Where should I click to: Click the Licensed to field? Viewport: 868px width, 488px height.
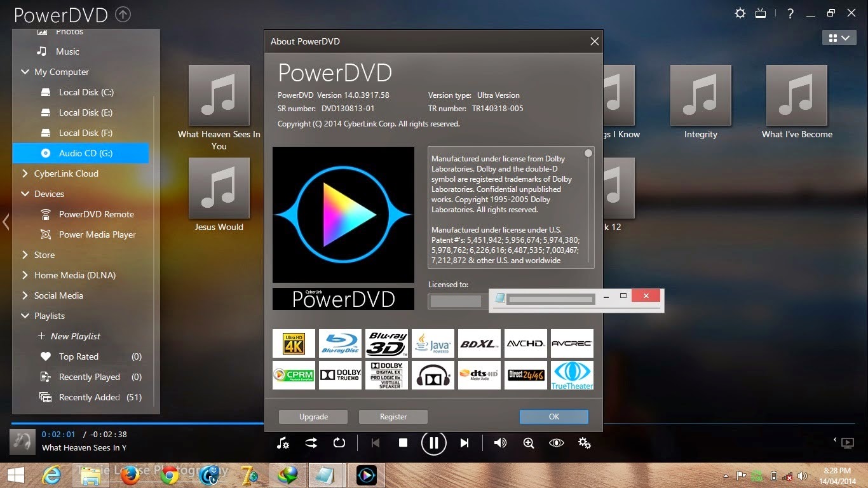pyautogui.click(x=458, y=301)
